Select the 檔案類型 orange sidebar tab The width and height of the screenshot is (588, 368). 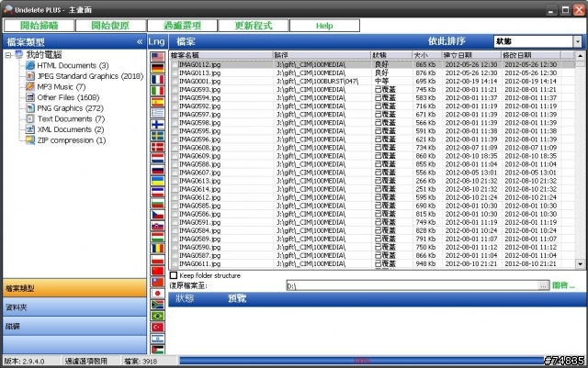pyautogui.click(x=74, y=288)
